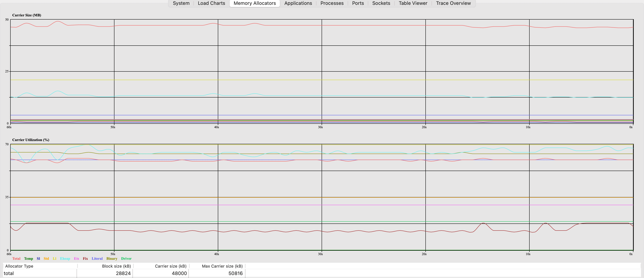Switch to the System tab

pos(181,3)
